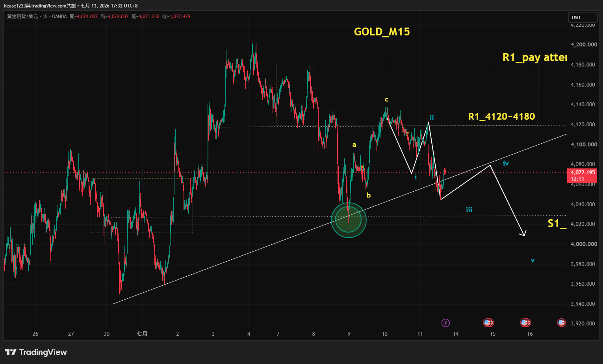This screenshot has width=603, height=364.
Task: Click the 4,040.000 price axis label
Action: coord(583,204)
